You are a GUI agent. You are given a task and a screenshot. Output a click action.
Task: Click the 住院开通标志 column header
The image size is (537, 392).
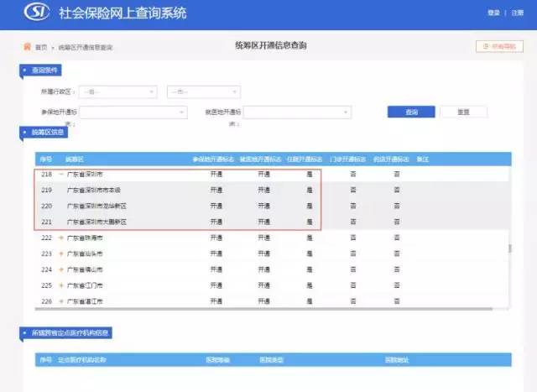click(305, 159)
